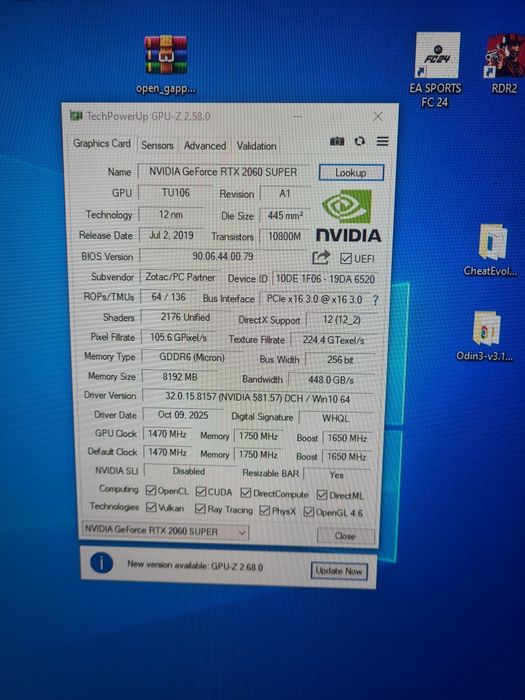Switch to the Validation tab

pos(256,146)
